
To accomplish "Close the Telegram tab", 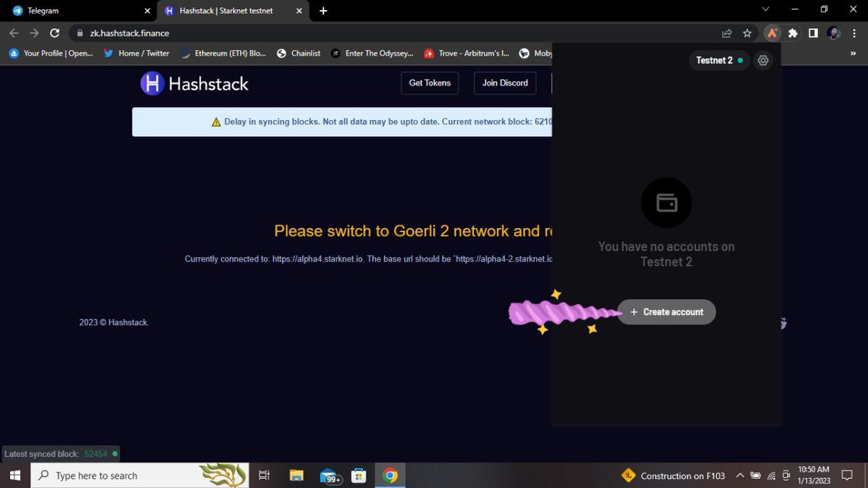I will 147,11.
